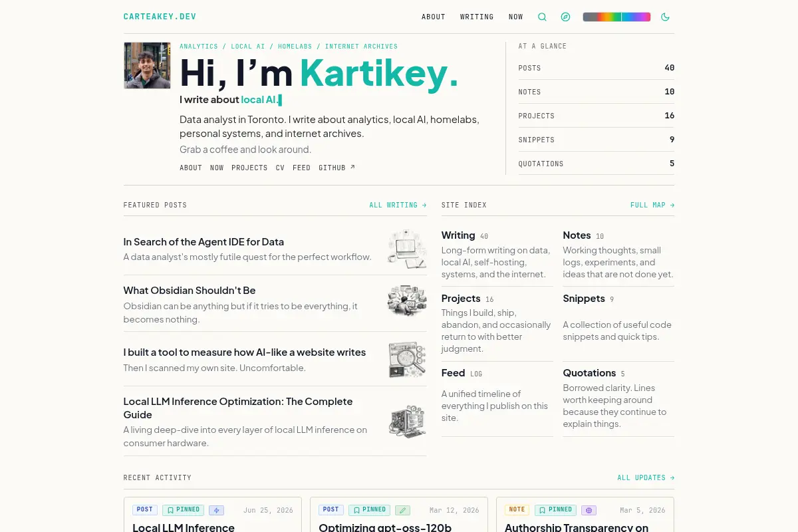This screenshot has height=532, width=798.
Task: Open the PROJECTS link under the bio
Action: pyautogui.click(x=249, y=168)
